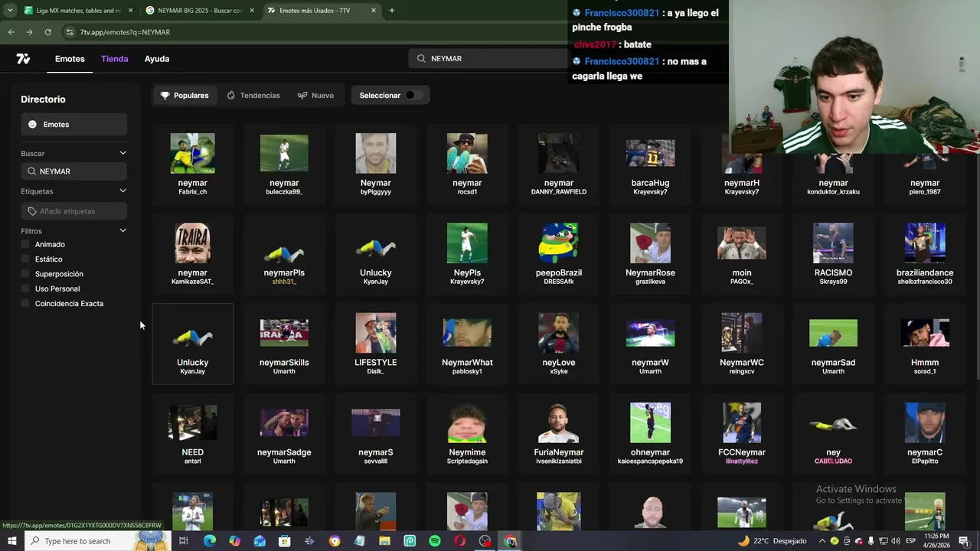
Task: Open Microsoft Store from the taskbar
Action: [284, 541]
